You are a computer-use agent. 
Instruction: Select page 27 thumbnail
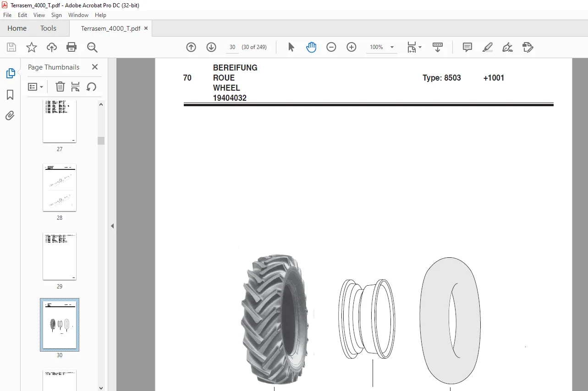tap(60, 121)
